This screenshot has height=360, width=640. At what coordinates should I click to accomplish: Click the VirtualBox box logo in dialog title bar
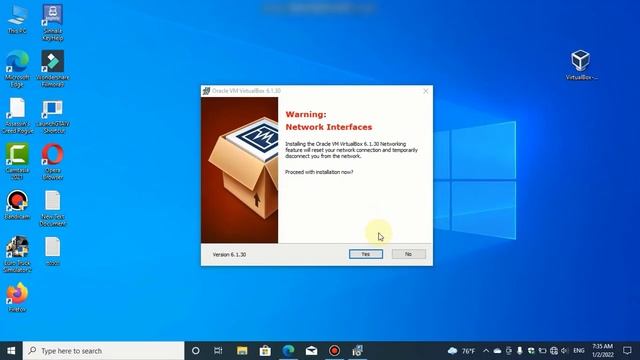(206, 91)
